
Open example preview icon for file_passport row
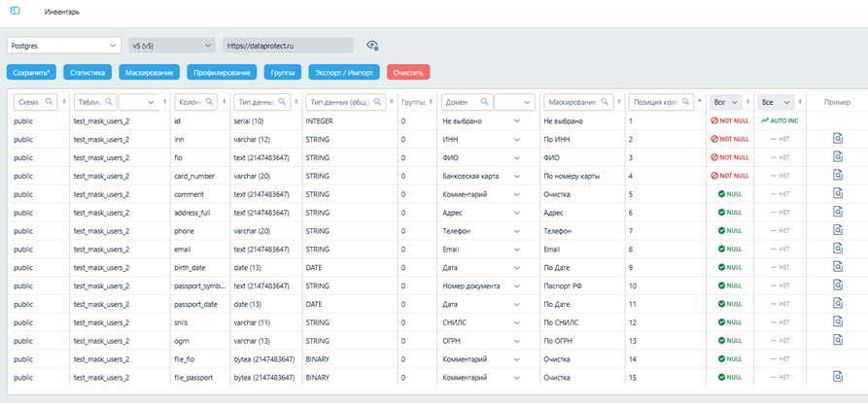[x=836, y=377]
